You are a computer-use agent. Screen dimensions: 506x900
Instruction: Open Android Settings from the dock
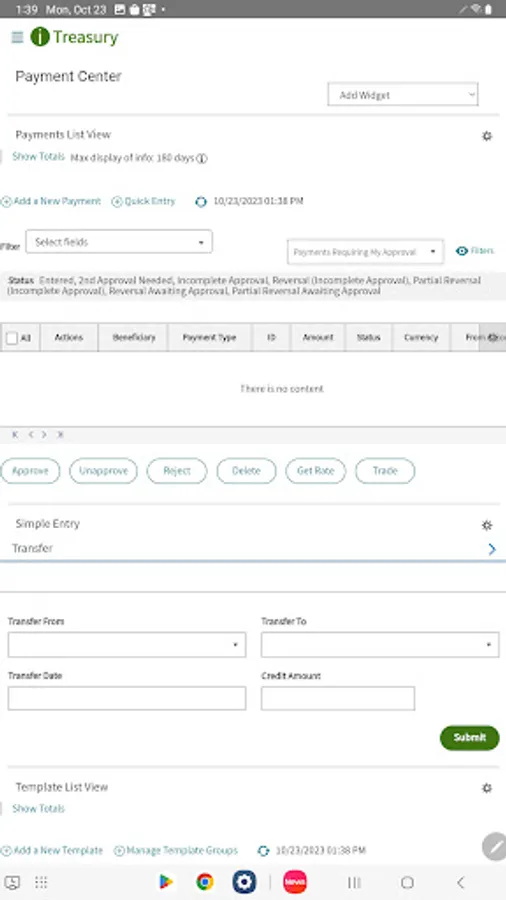tap(244, 882)
